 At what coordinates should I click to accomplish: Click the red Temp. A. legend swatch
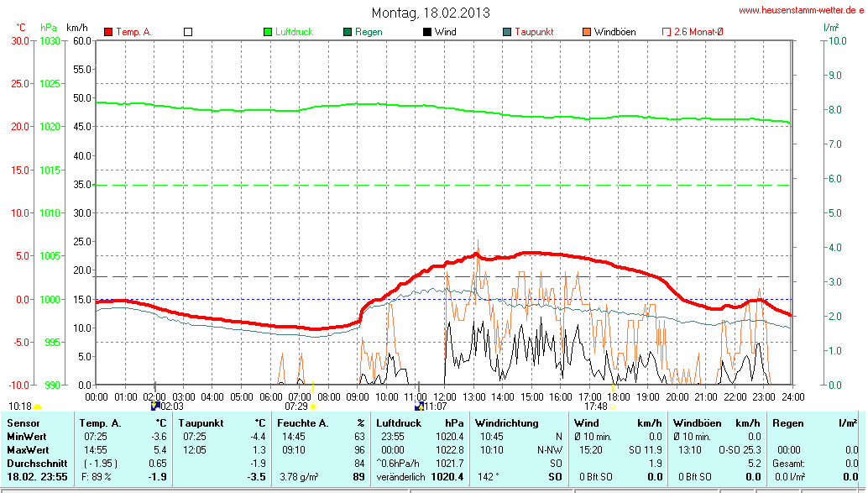coord(108,32)
